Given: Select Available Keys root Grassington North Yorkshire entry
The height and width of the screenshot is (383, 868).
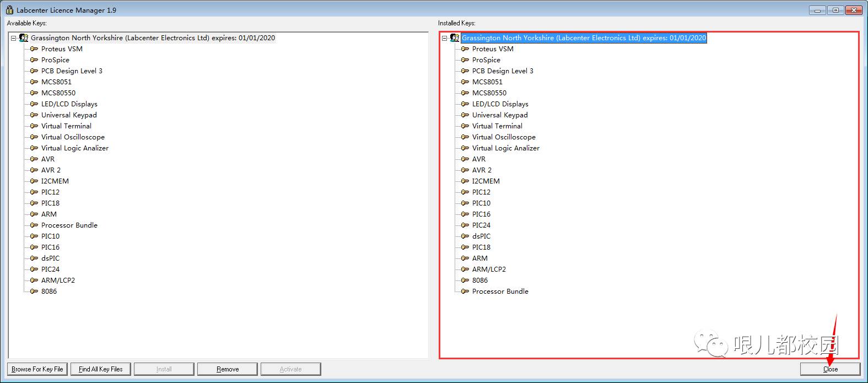Looking at the screenshot, I should pos(153,38).
